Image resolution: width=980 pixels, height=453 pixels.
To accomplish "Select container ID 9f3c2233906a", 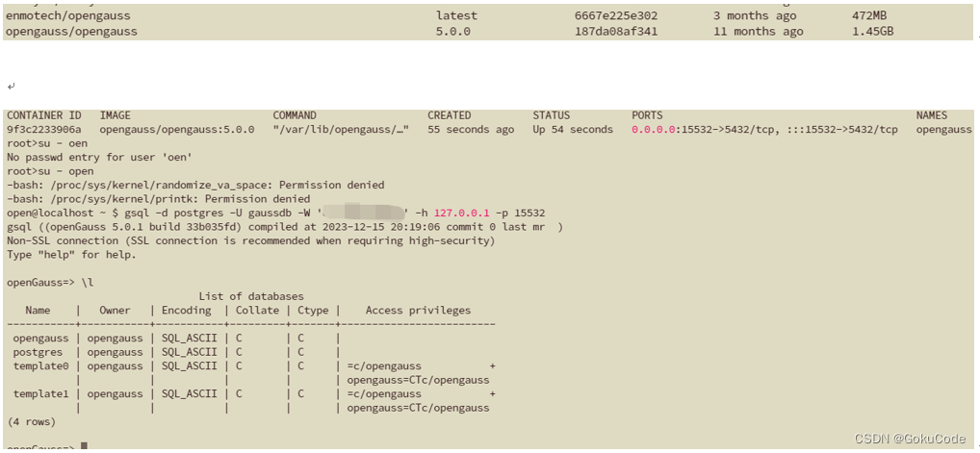I will 43,129.
